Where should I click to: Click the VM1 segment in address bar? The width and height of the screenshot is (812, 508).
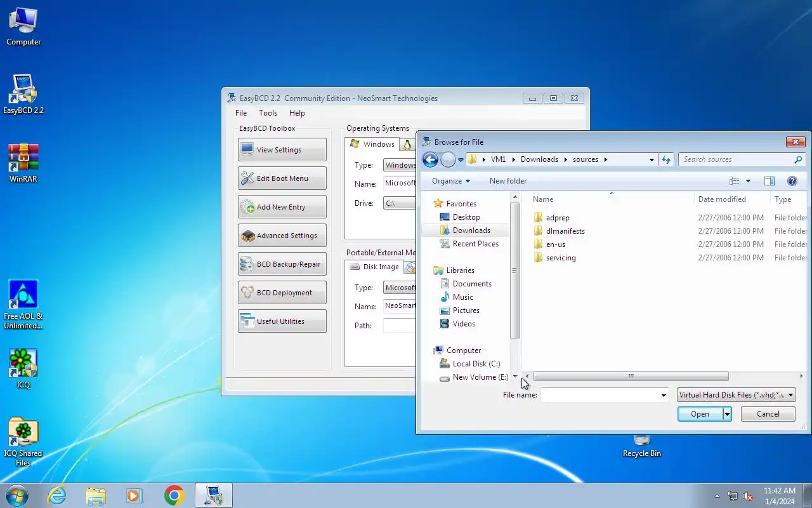click(x=498, y=160)
